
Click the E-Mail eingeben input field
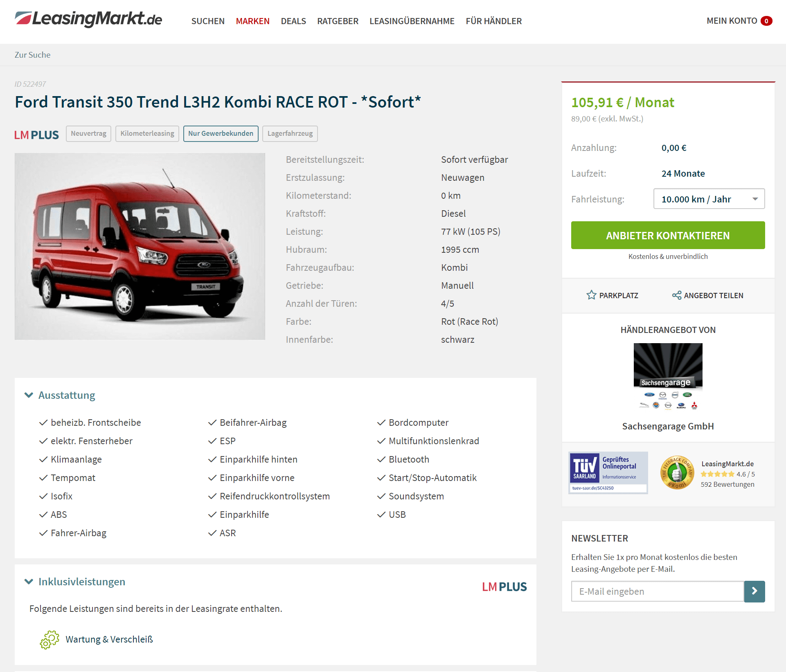658,591
